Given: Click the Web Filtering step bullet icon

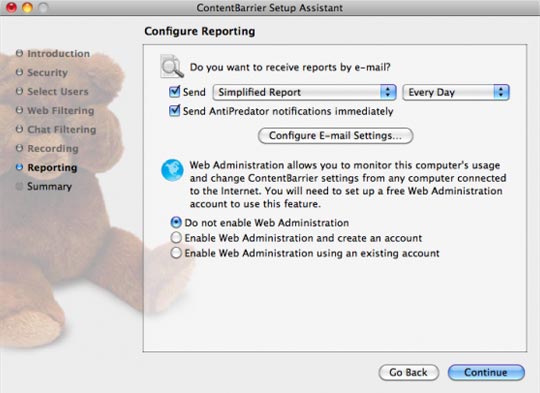Looking at the screenshot, I should tap(20, 110).
